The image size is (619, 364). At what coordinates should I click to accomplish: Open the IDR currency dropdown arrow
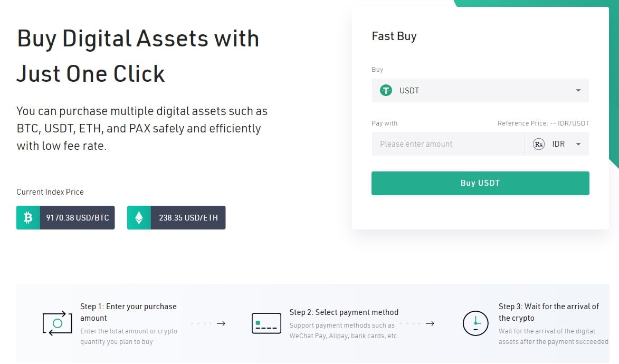[578, 144]
